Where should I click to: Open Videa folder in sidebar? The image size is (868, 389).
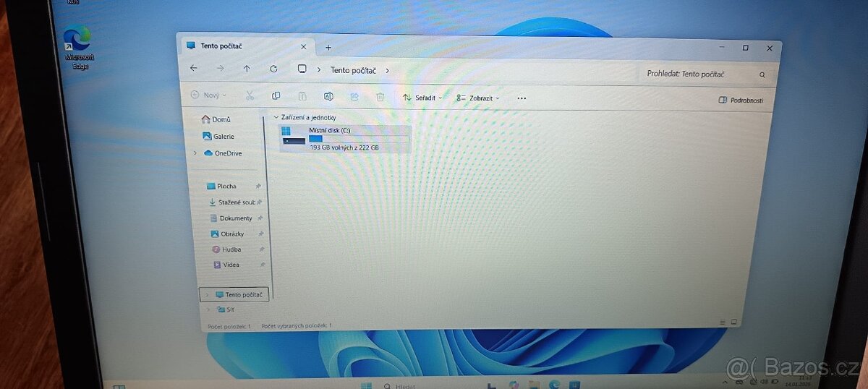(x=227, y=265)
